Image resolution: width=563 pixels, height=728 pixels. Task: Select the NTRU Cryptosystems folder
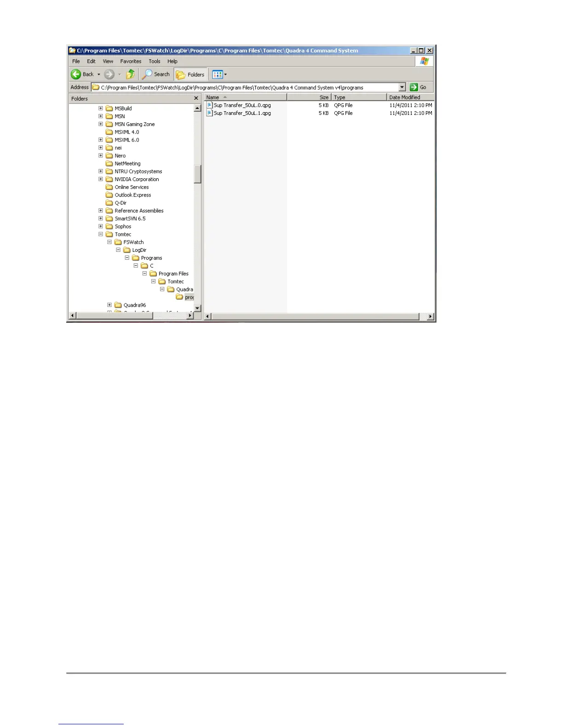tap(138, 171)
